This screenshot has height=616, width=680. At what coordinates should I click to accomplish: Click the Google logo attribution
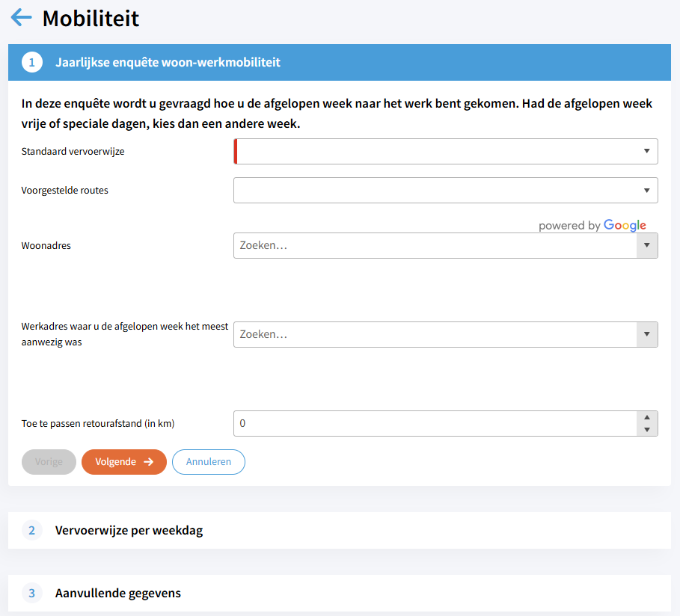625,226
